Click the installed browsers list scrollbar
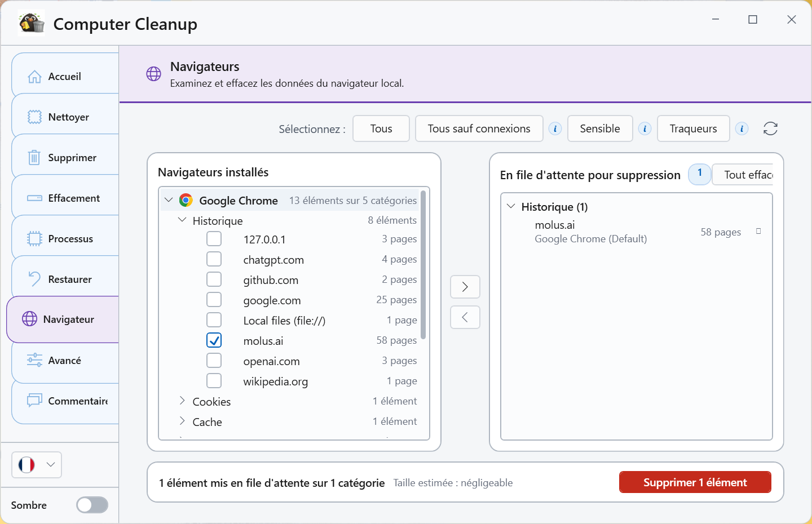The height and width of the screenshot is (524, 812). (x=423, y=265)
